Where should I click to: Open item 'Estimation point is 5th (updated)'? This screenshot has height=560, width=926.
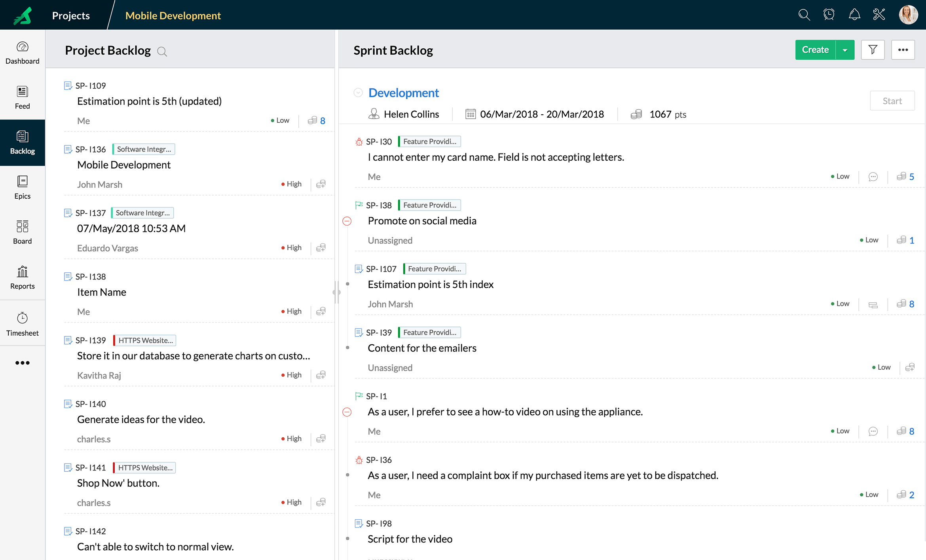pos(149,101)
